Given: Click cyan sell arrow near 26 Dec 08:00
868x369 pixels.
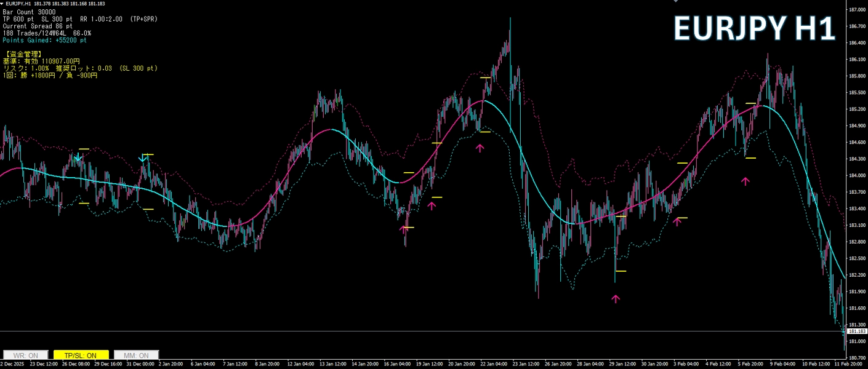Looking at the screenshot, I should point(78,158).
